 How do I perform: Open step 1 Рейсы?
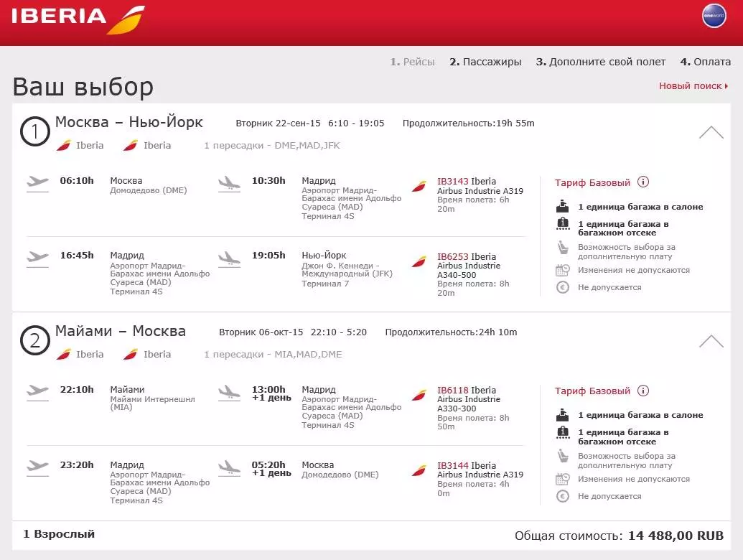412,62
